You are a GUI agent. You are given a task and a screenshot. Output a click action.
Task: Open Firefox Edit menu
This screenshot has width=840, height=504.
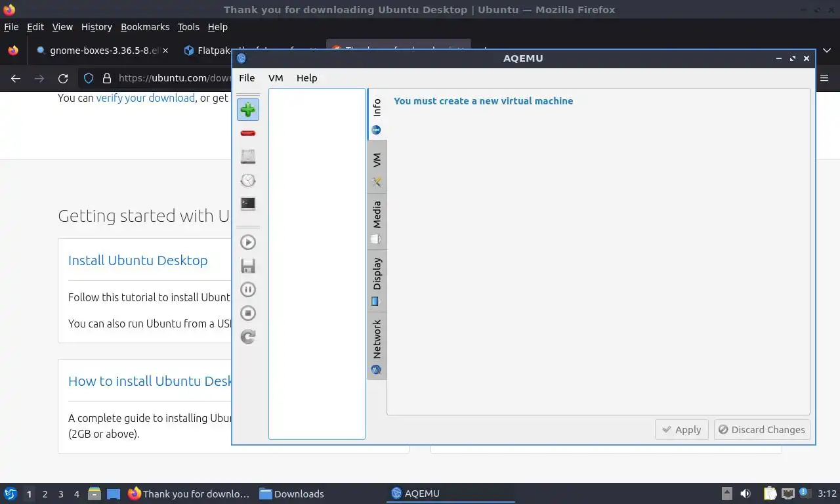35,27
